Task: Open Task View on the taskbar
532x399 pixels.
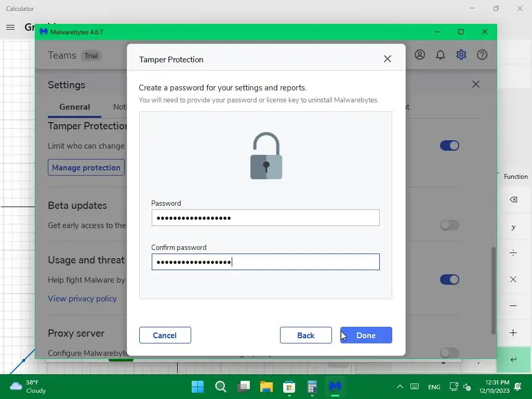Action: click(x=244, y=387)
